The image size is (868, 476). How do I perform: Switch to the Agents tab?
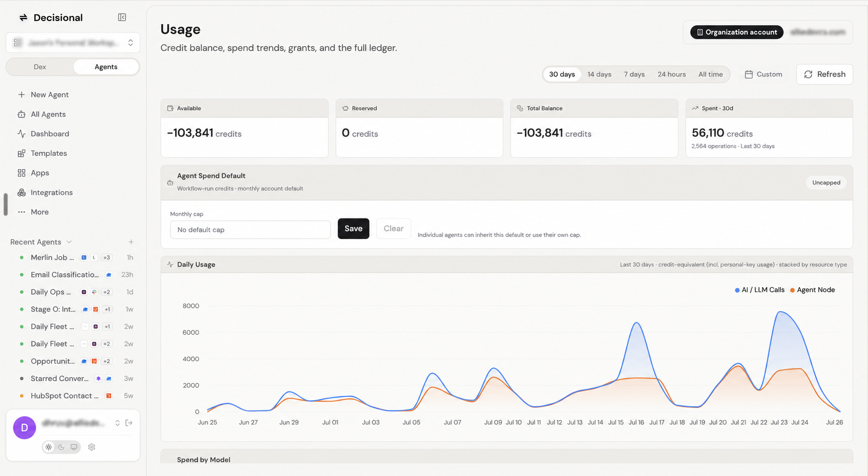pyautogui.click(x=106, y=67)
